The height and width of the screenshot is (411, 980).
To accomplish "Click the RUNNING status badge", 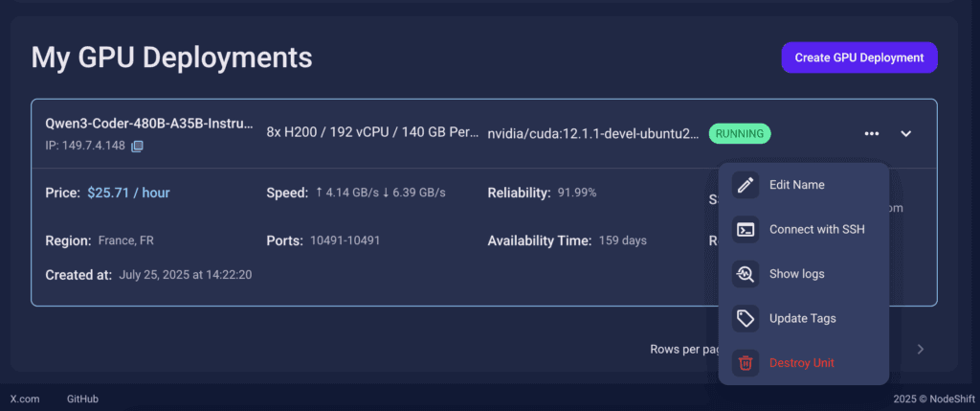I will coord(740,133).
